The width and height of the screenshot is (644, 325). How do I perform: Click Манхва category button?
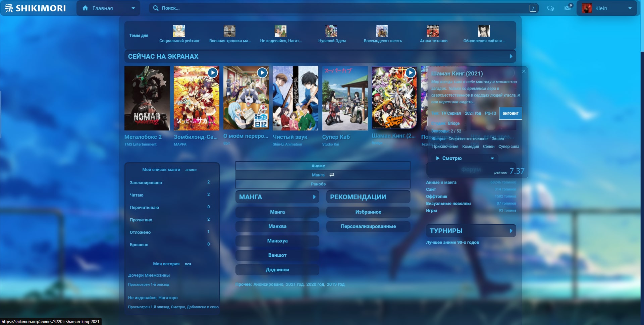(x=277, y=226)
